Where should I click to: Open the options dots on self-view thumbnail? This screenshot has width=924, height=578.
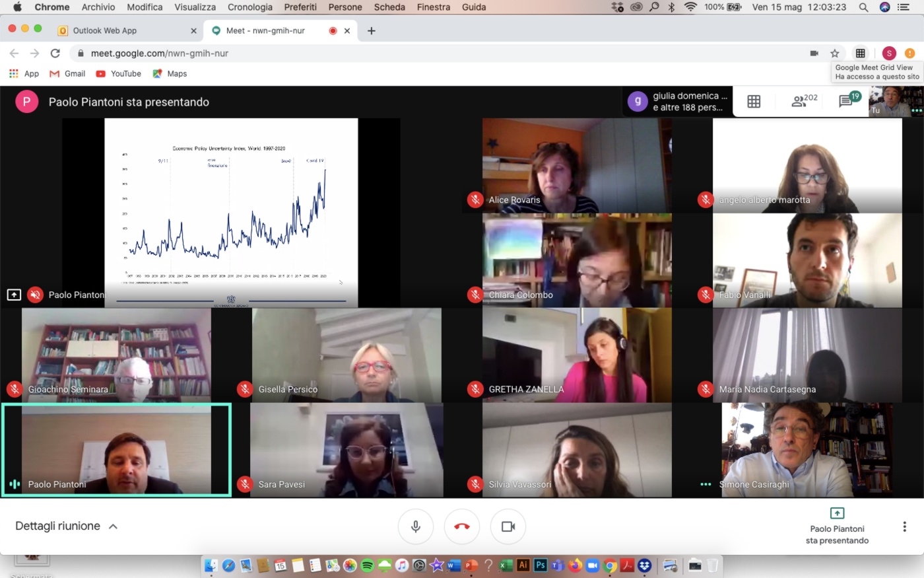(916, 110)
